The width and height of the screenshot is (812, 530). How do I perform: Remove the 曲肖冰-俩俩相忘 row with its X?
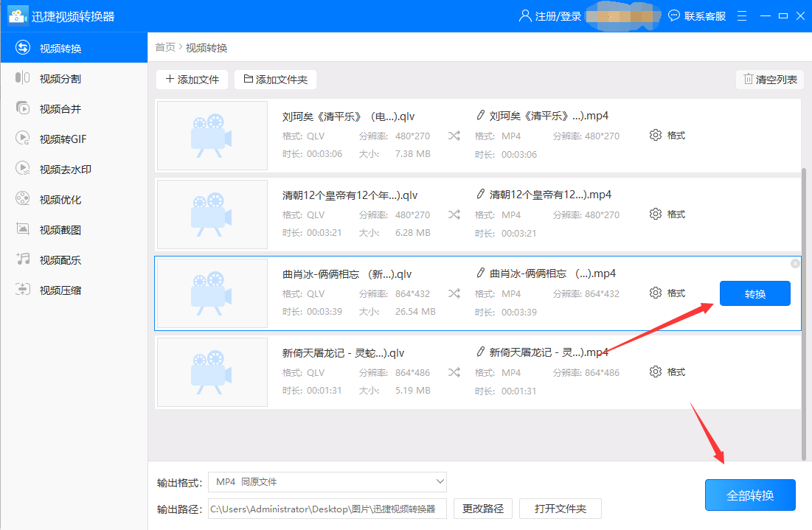795,263
